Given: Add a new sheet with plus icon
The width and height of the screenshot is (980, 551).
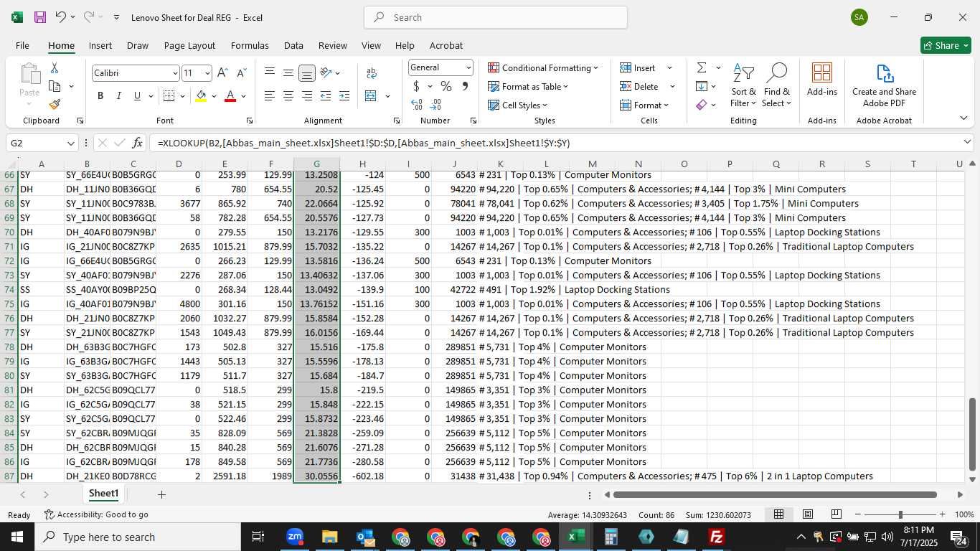Looking at the screenshot, I should click(161, 494).
